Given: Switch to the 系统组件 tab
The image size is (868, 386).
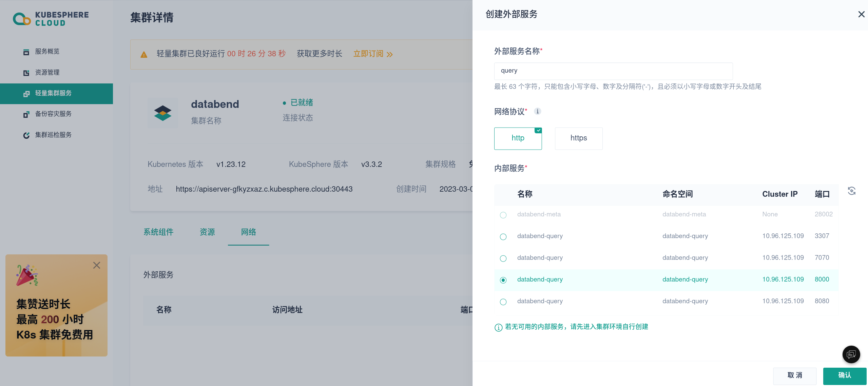Looking at the screenshot, I should tap(158, 232).
